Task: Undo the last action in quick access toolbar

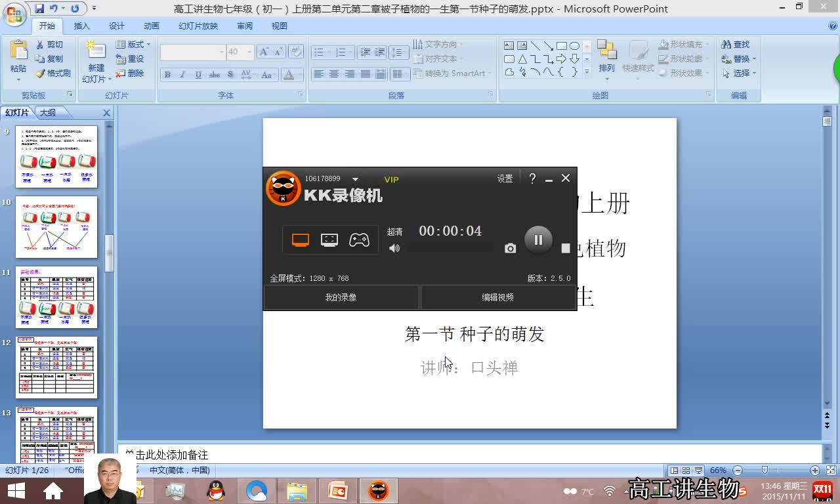Action: pyautogui.click(x=54, y=9)
